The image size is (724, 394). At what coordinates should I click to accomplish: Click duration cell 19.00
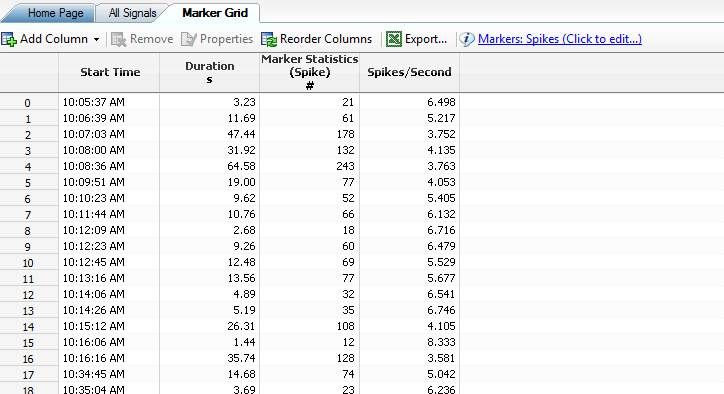tap(241, 182)
